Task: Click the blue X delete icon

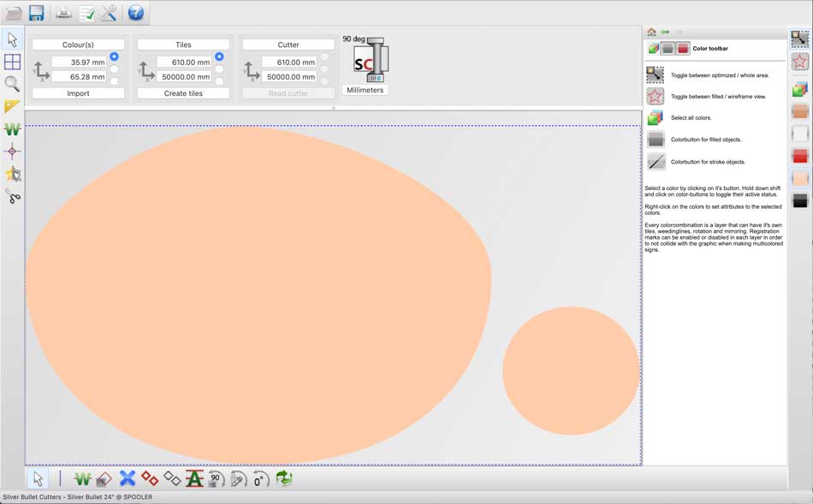Action: tap(128, 478)
